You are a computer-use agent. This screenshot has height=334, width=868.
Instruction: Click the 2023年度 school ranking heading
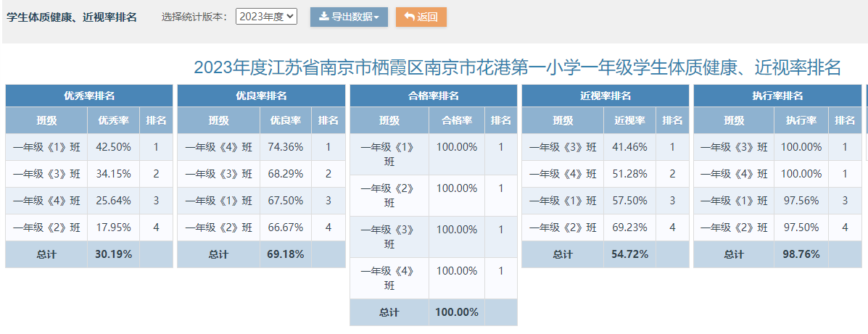517,68
